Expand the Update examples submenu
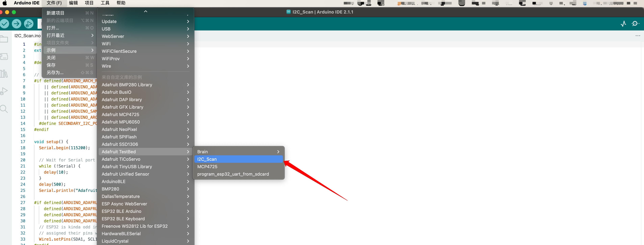 (145, 21)
